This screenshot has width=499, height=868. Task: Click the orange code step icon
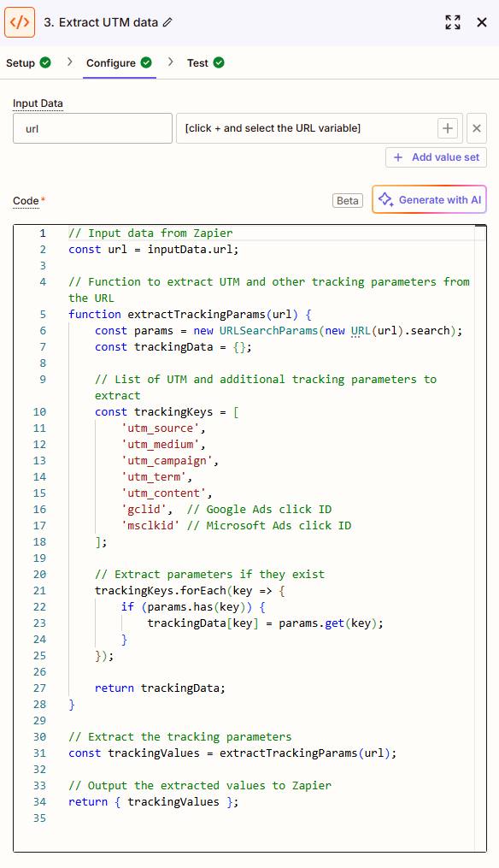click(x=20, y=22)
